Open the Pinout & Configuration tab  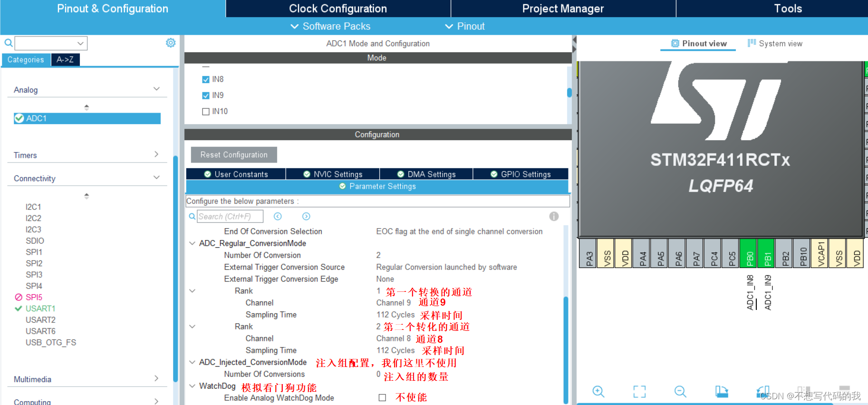click(113, 9)
